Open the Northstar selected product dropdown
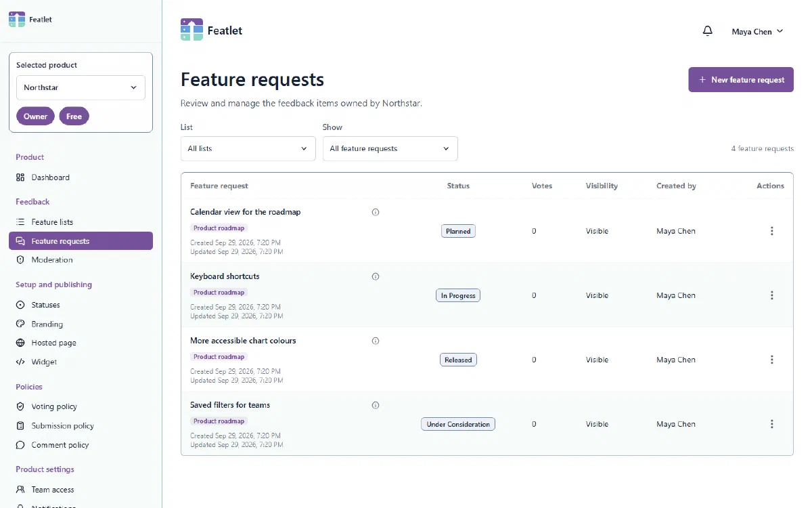The height and width of the screenshot is (508, 812). click(81, 87)
